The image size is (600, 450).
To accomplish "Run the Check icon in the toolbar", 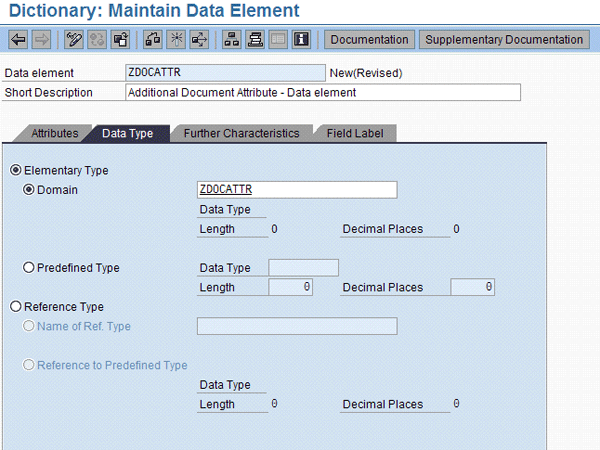I will 152,40.
